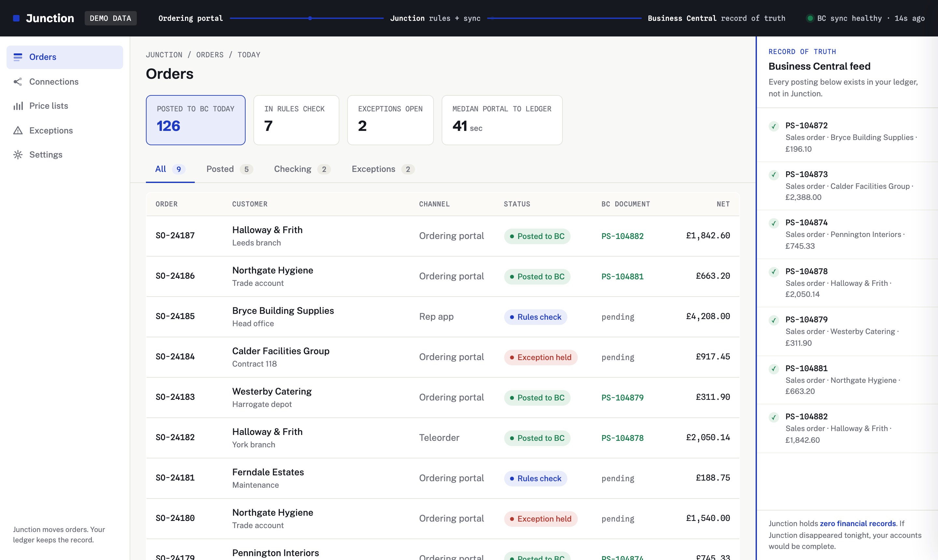Click order number SO-24185
938x560 pixels.
click(175, 316)
